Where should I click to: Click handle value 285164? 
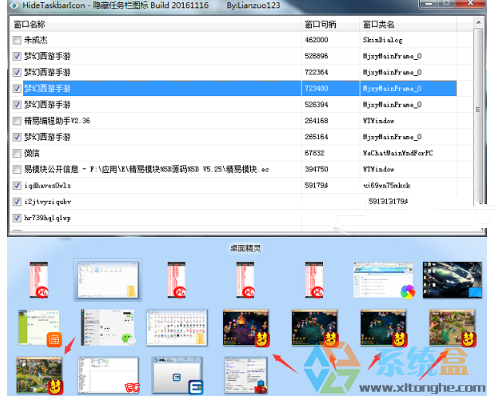coord(316,137)
